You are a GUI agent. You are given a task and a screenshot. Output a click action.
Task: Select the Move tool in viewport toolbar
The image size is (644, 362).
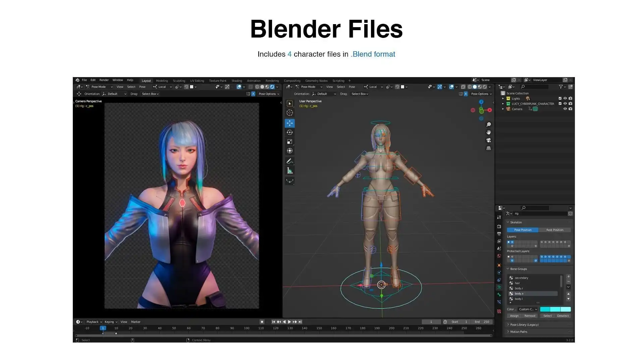(x=290, y=123)
